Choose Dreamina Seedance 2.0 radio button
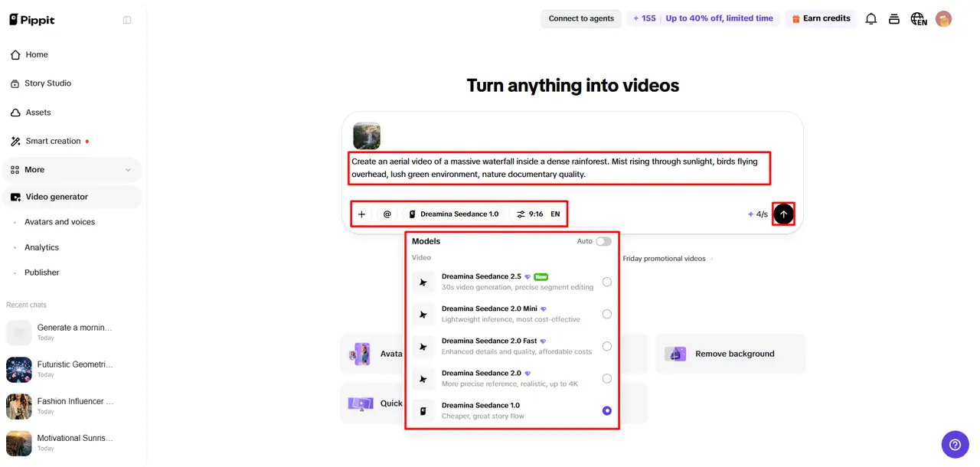Screen dimensions: 980x467 (607, 378)
